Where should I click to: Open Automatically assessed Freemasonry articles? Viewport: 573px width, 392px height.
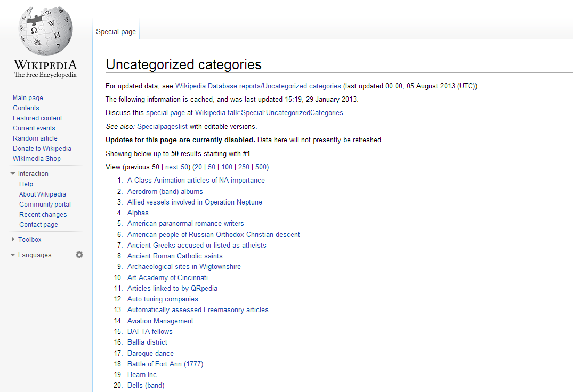pyautogui.click(x=198, y=310)
